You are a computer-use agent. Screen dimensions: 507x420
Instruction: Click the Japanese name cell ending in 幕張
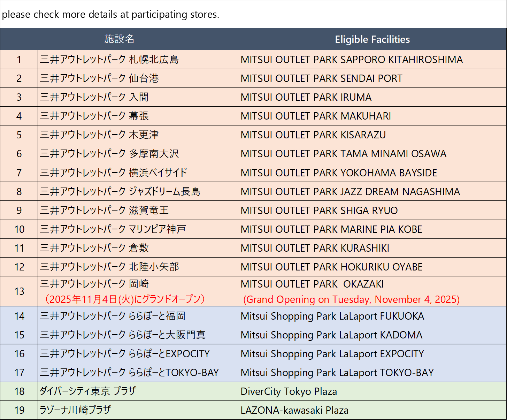tap(94, 116)
